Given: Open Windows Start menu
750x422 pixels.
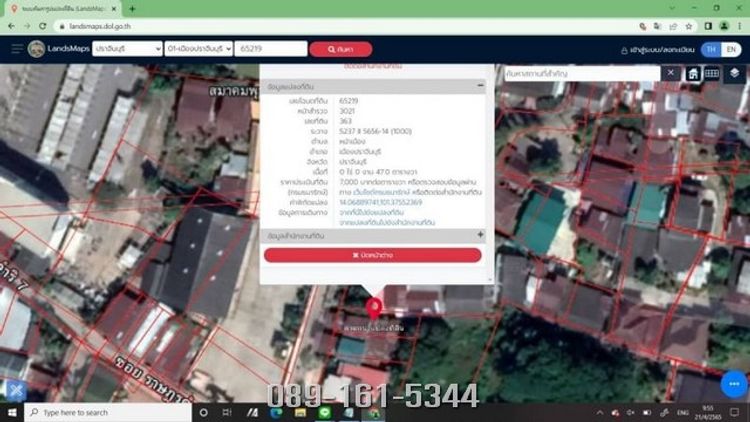Looking at the screenshot, I should pos(12,412).
